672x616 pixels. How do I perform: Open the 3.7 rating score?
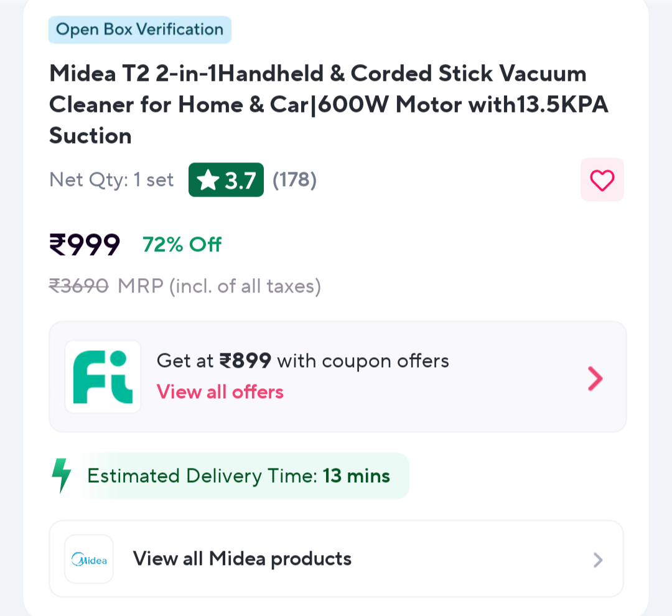240,180
